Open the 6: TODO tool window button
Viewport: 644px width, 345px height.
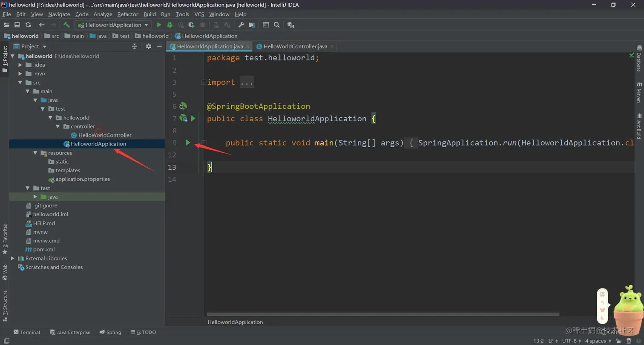(x=143, y=332)
